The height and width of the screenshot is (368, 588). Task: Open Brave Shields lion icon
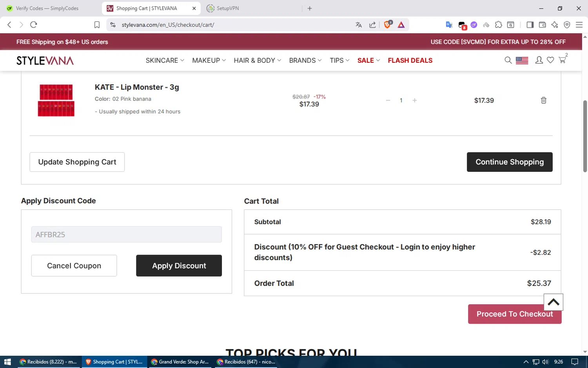(388, 24)
